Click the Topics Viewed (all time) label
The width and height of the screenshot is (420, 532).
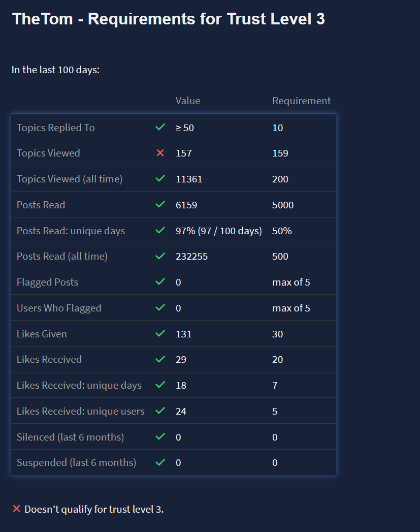coord(70,179)
